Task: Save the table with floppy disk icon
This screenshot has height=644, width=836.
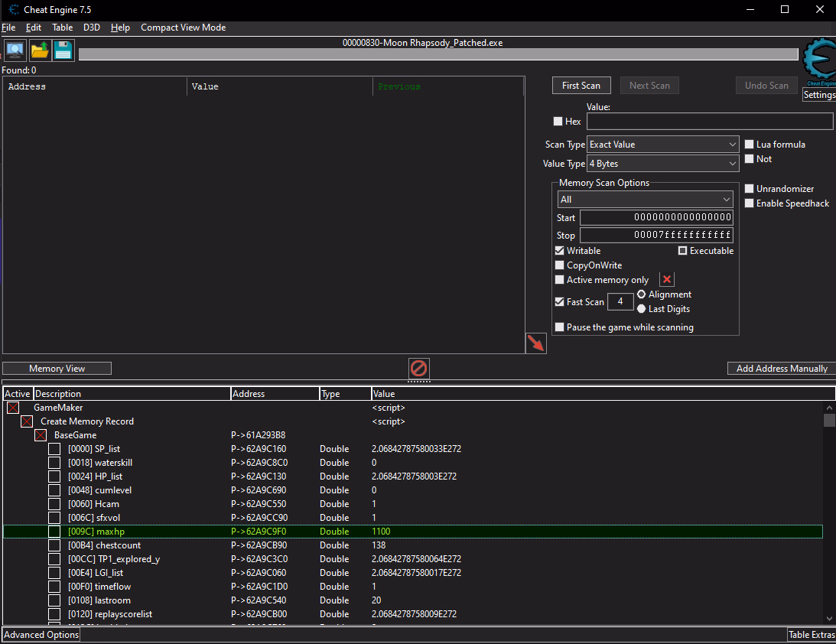Action: point(63,50)
